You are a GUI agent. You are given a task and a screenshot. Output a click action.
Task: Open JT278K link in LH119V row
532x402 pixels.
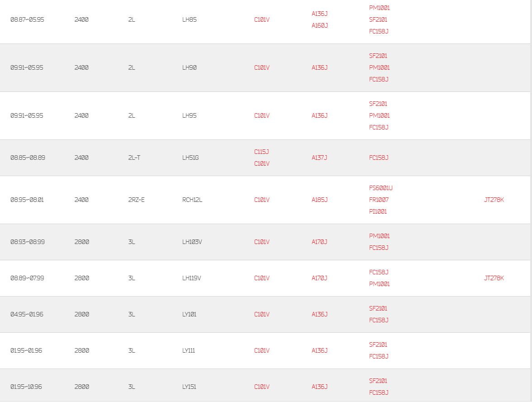(494, 278)
